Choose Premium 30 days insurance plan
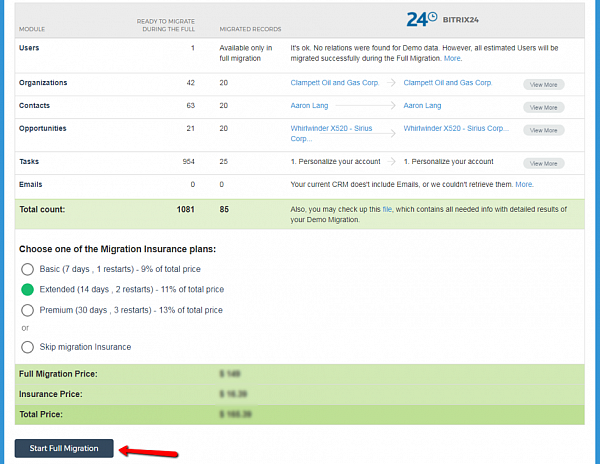Viewport: 600px width, 464px height. pyautogui.click(x=27, y=310)
